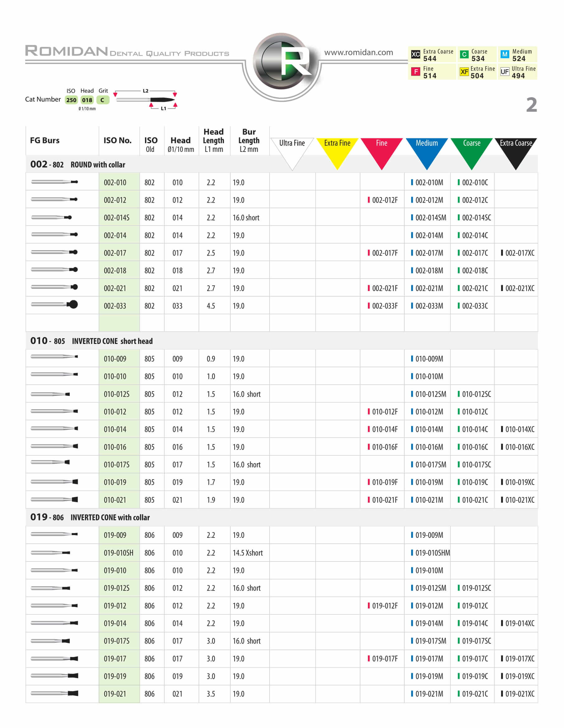Click the round bur image for 002-010

[54, 182]
